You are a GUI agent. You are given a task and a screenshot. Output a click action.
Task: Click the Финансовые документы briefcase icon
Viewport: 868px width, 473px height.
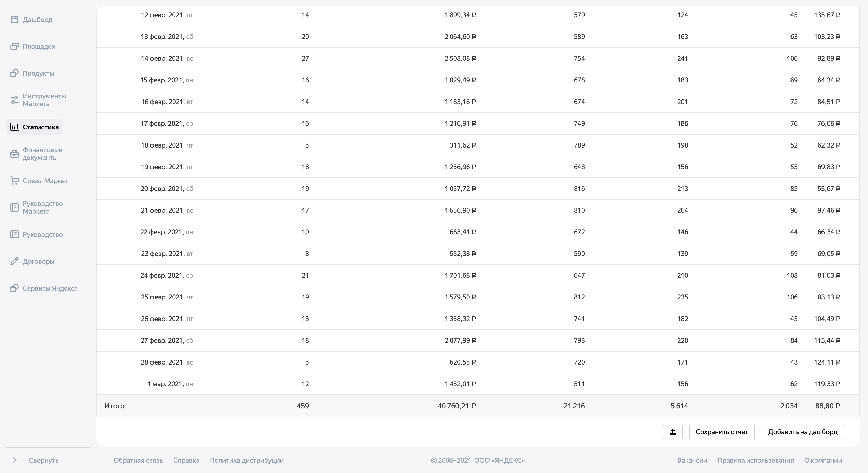(14, 154)
